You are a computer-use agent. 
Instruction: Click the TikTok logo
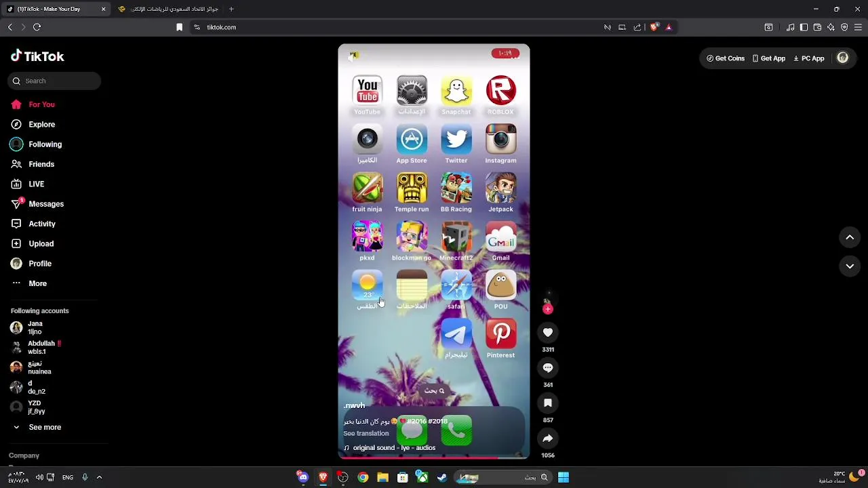tap(37, 56)
